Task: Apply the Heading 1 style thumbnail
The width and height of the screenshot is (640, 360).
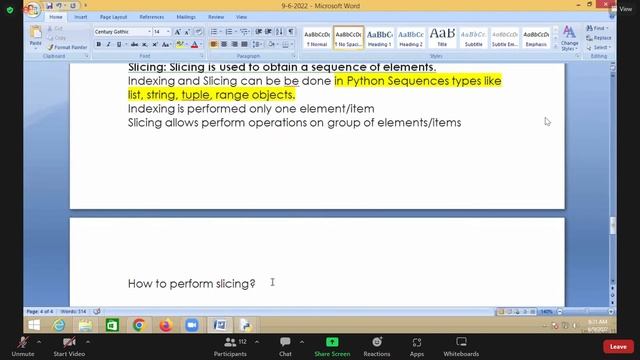Action: click(379, 38)
